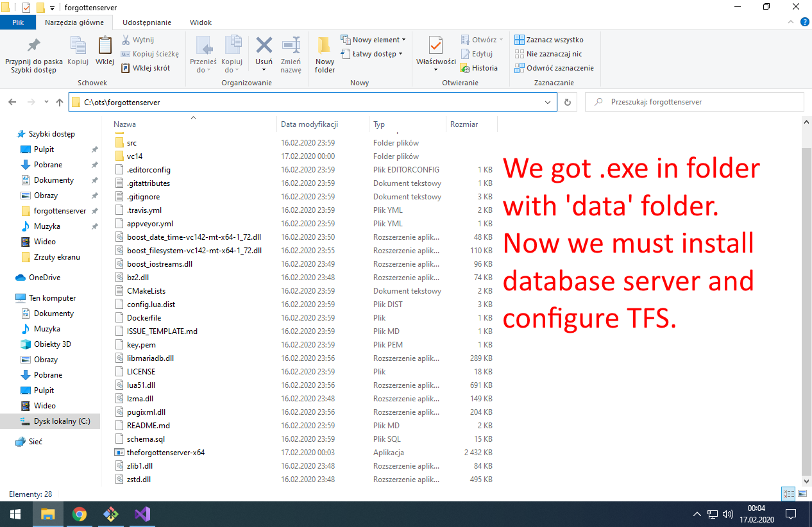Launch Google Chrome from the taskbar

[79, 514]
